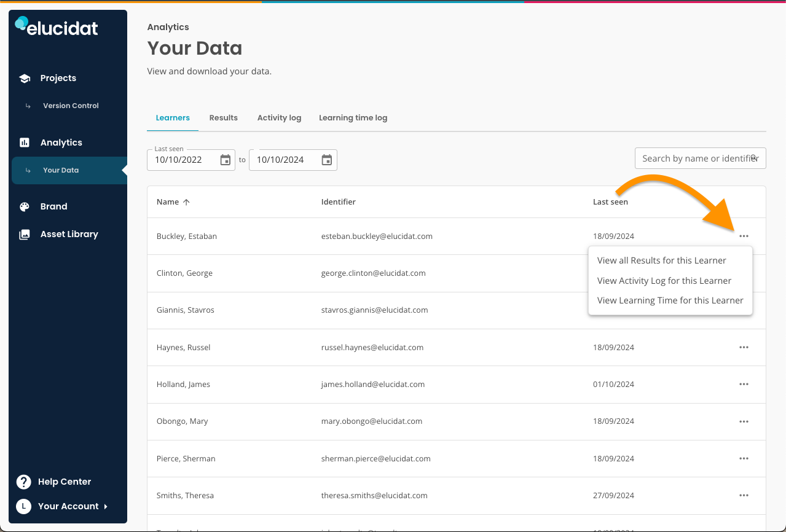Select the name Obongo, Mary
Screen dimensions: 786x532
pyautogui.click(x=183, y=421)
